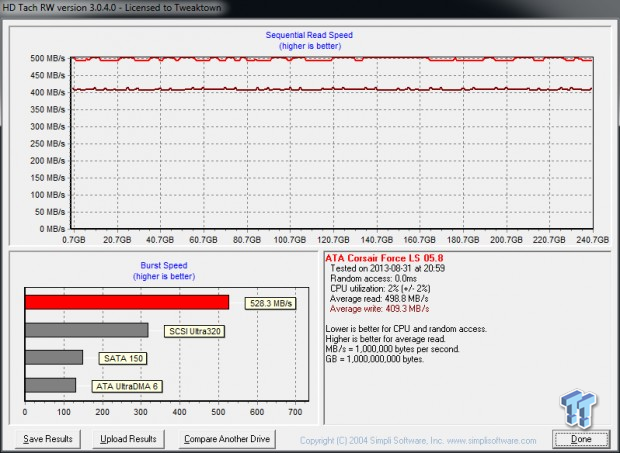Click the gray SCSI Ultra320 bar
Image resolution: width=620 pixels, height=453 pixels.
click(x=87, y=330)
